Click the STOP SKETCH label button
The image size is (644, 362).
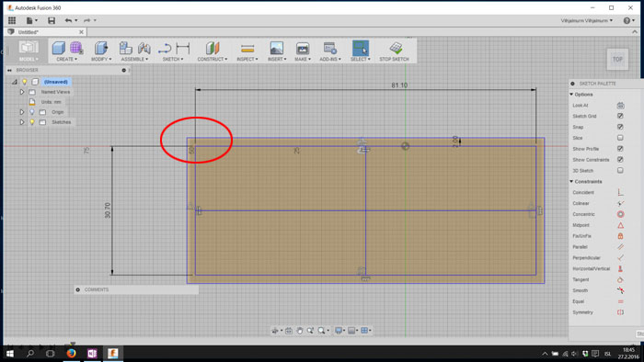click(395, 60)
